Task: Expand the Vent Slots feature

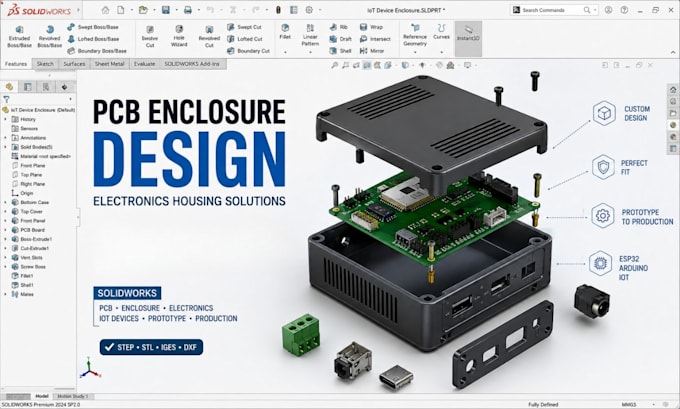Action: (x=6, y=257)
